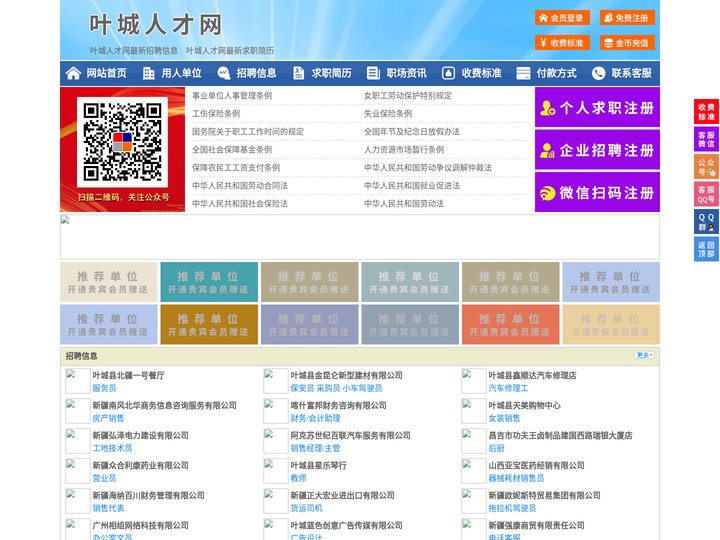Open the 用人单位 navigation item
Image resolution: width=720 pixels, height=540 pixels.
[x=181, y=73]
